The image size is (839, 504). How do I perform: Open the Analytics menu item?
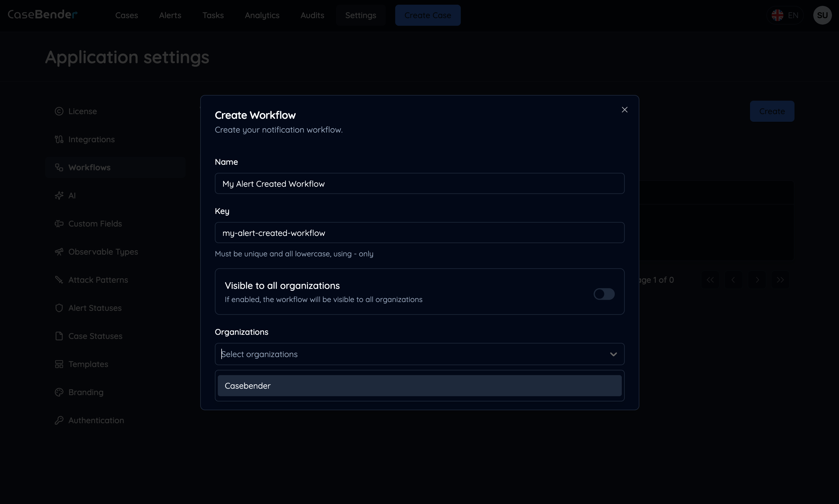(x=262, y=15)
